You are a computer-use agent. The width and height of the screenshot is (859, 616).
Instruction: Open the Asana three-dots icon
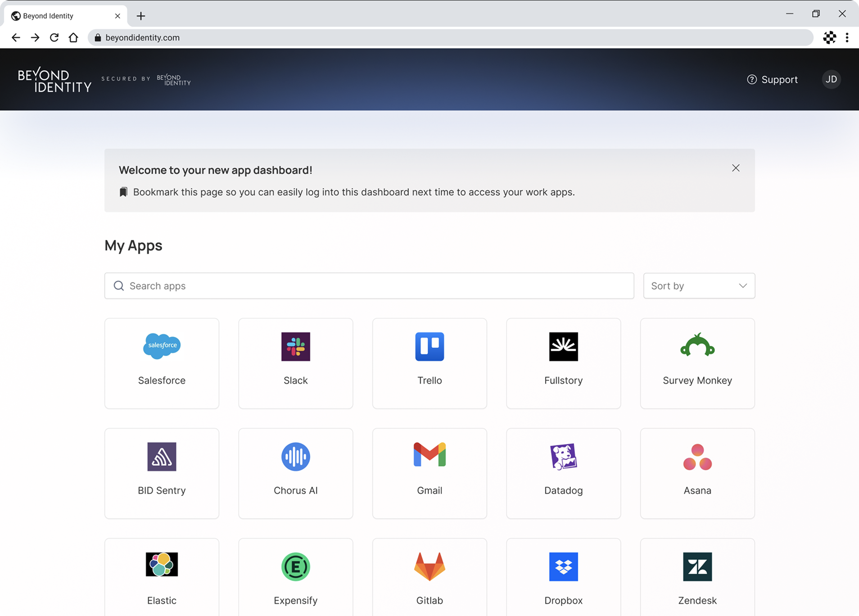(697, 457)
